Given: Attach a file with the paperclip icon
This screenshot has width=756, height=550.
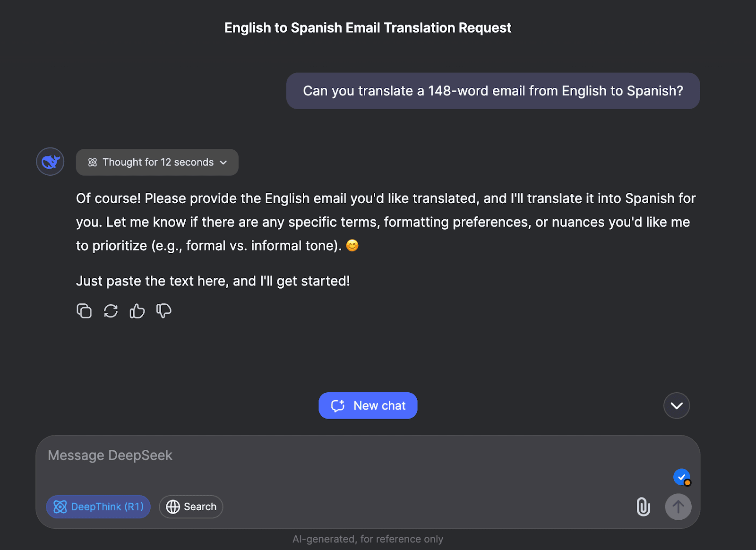Looking at the screenshot, I should [x=643, y=507].
